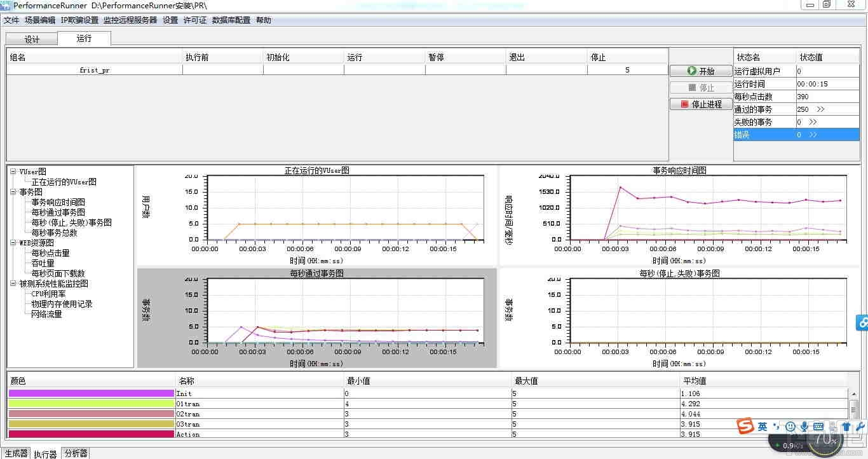The height and width of the screenshot is (459, 868).
Task: Click the 开始 start button
Action: pyautogui.click(x=701, y=71)
